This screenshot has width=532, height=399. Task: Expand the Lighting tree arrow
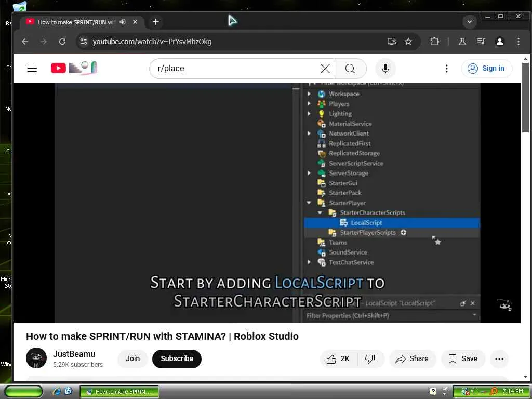pos(309,114)
